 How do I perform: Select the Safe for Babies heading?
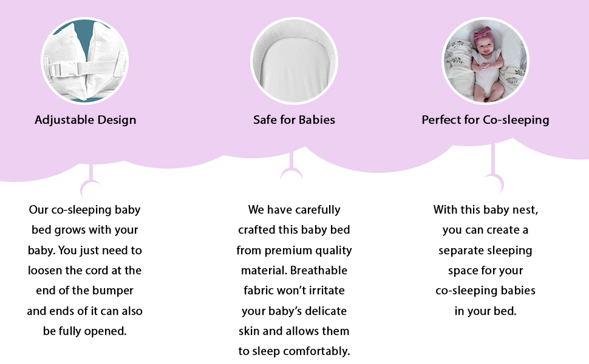point(294,120)
